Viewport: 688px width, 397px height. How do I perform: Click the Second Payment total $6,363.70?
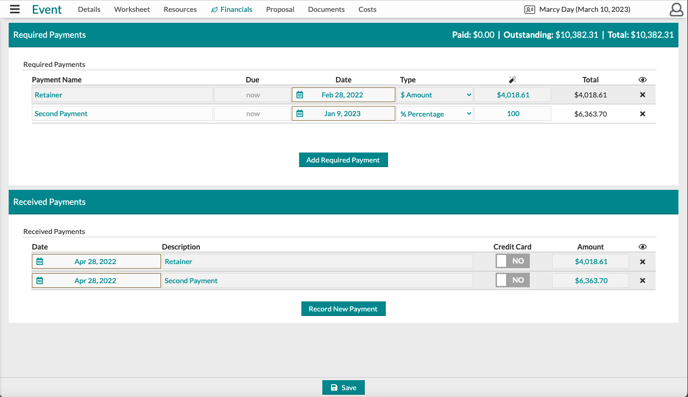[591, 114]
